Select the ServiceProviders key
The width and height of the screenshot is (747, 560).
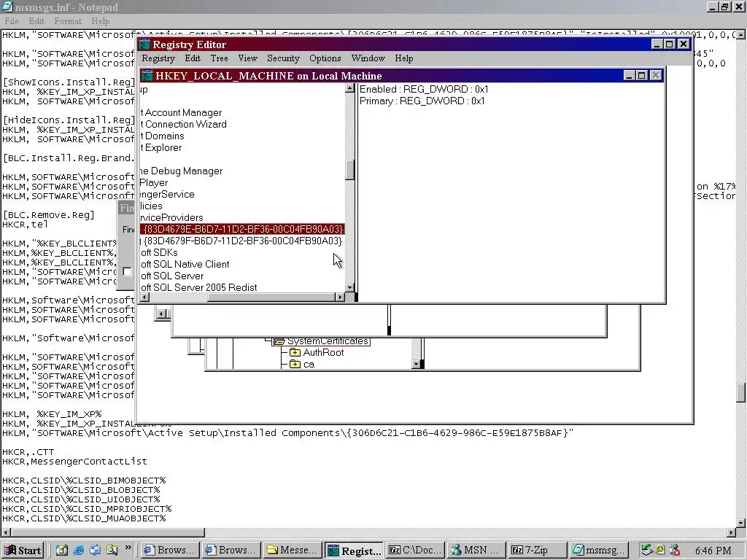click(x=171, y=217)
